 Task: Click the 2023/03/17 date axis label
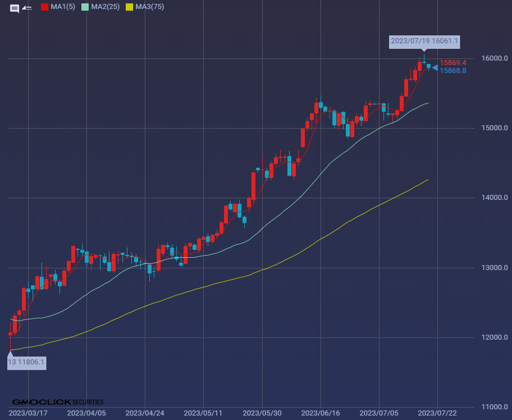pos(28,413)
